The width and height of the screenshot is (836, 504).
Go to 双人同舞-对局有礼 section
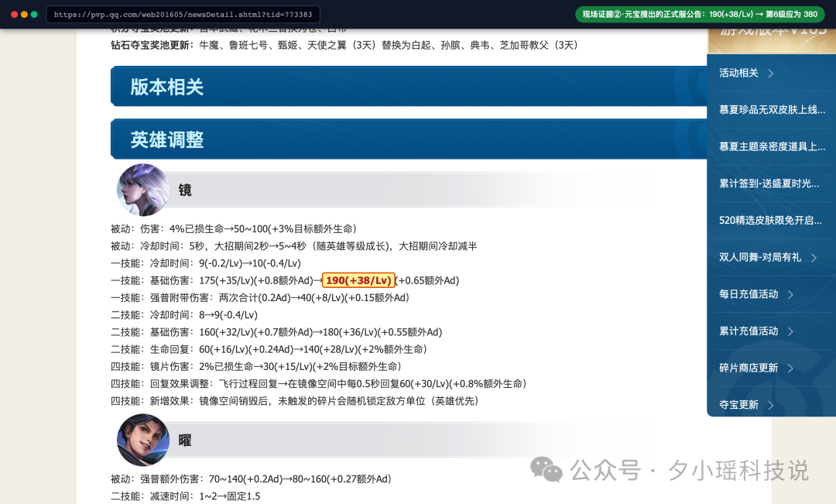point(760,257)
